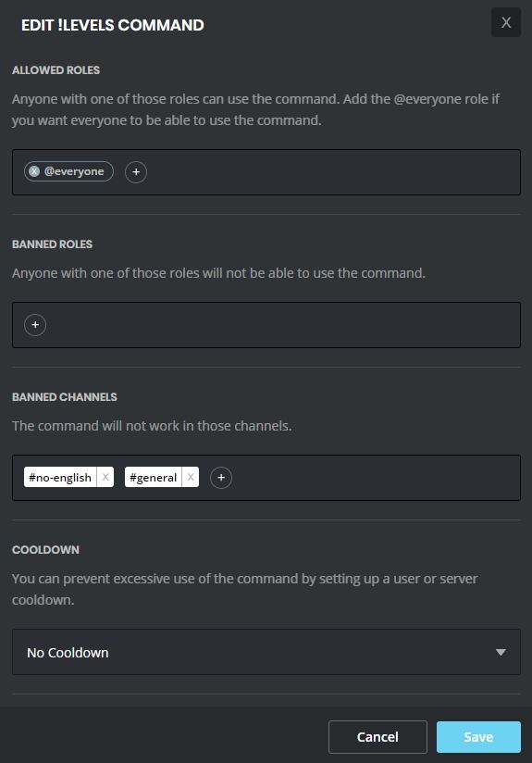Click empty area of Banned Channels field
The height and width of the screenshot is (763, 532).
[x=375, y=478]
